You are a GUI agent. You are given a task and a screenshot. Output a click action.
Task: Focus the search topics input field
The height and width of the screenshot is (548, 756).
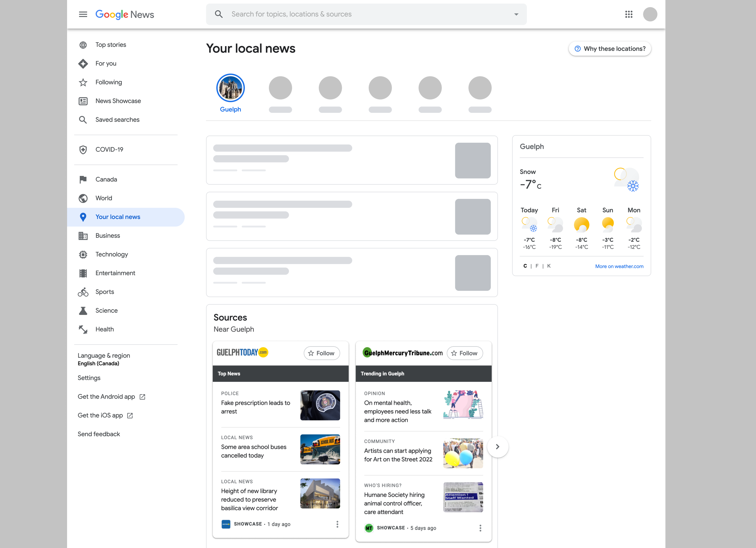click(367, 14)
